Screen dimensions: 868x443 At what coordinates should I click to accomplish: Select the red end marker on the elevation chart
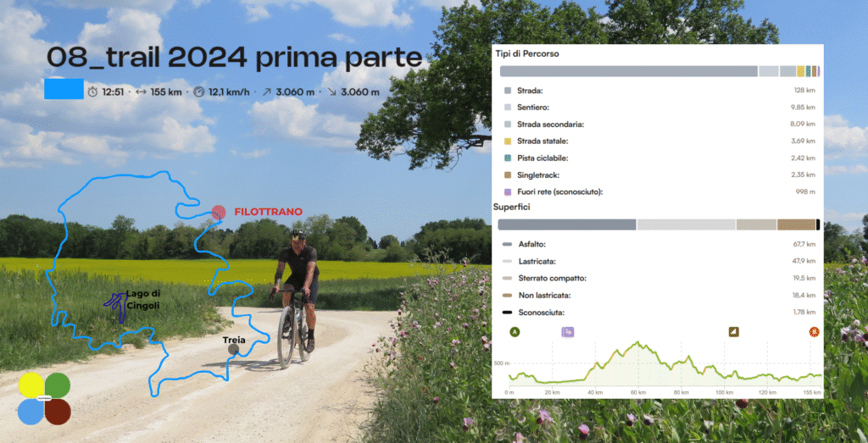[x=815, y=332]
